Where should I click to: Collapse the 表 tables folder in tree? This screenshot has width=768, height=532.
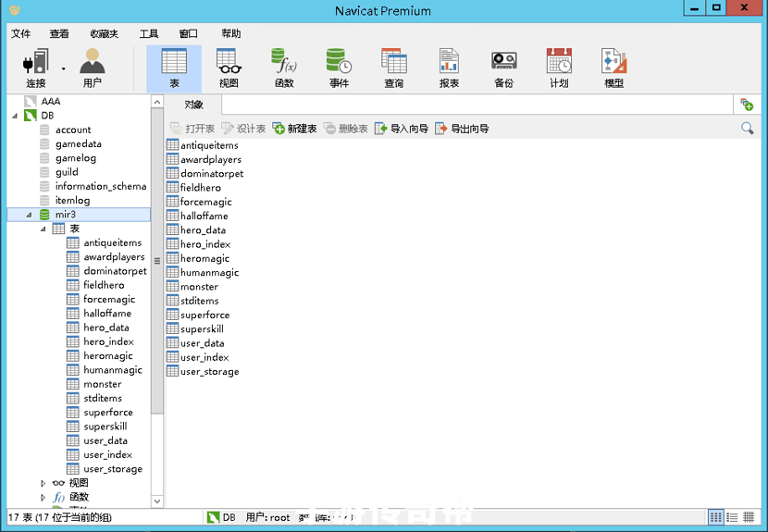(x=43, y=229)
